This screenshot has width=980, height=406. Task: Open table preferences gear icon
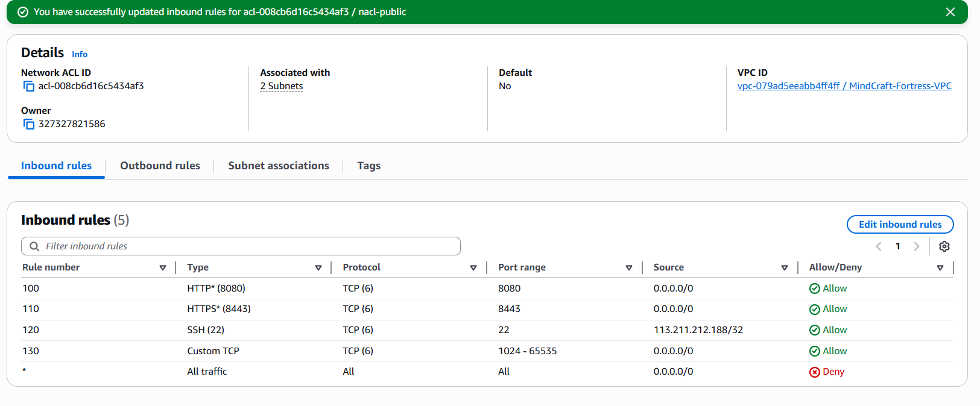[944, 246]
